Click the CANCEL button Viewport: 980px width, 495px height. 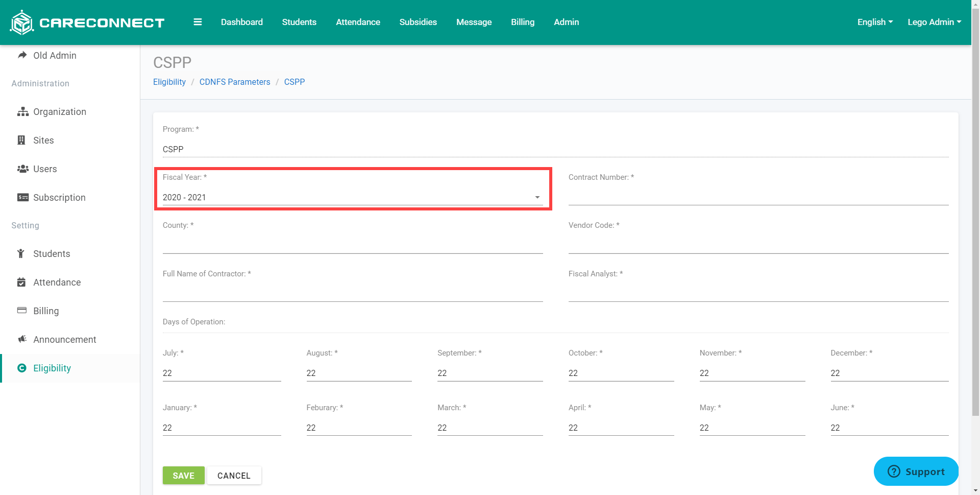(234, 475)
